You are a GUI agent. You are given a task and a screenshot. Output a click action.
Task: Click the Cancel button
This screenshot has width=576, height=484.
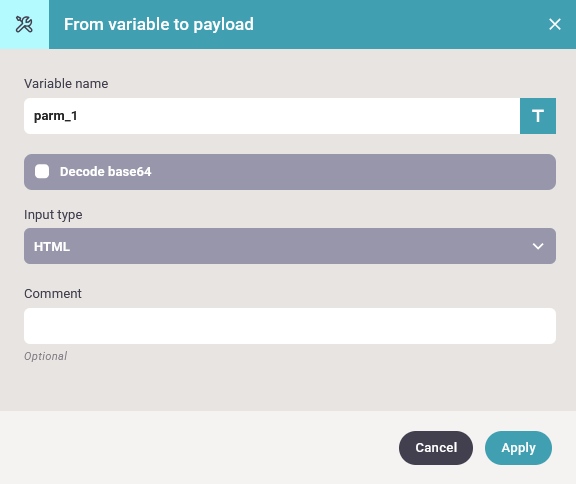click(436, 448)
